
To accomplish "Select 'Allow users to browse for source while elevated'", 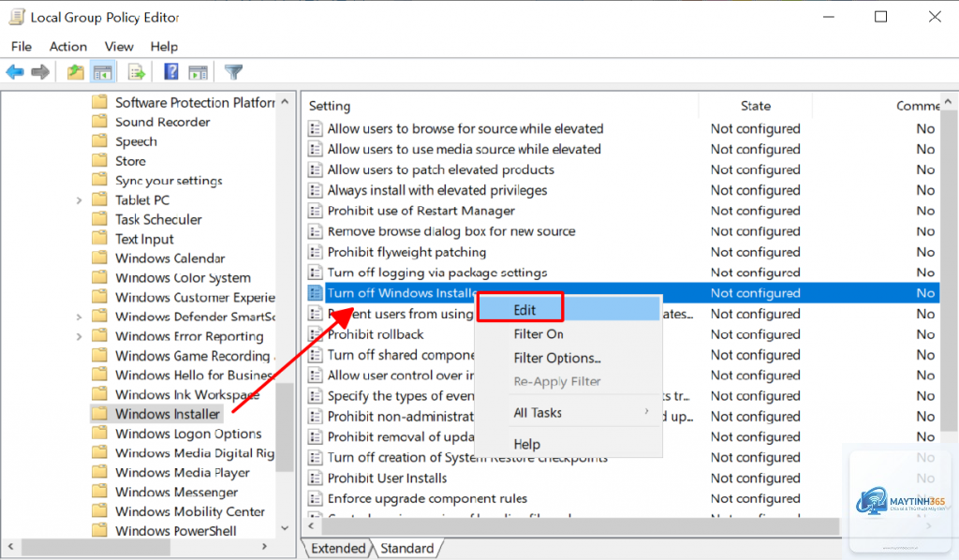I will pyautogui.click(x=465, y=128).
